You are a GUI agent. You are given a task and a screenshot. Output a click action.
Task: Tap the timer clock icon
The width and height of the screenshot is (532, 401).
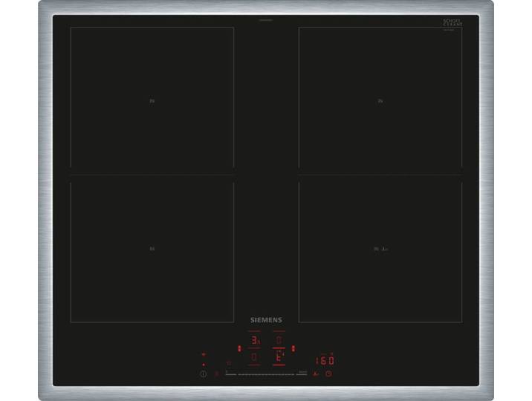click(328, 374)
